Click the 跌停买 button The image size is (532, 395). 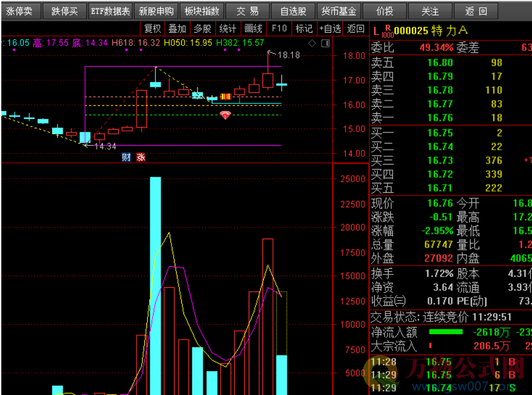(65, 11)
